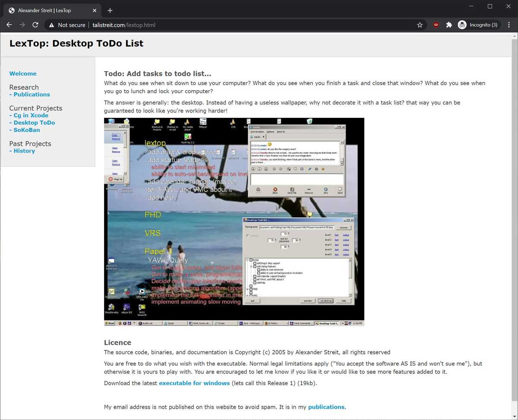This screenshot has height=420, width=518.
Task: Click the browser forward arrow
Action: click(22, 25)
